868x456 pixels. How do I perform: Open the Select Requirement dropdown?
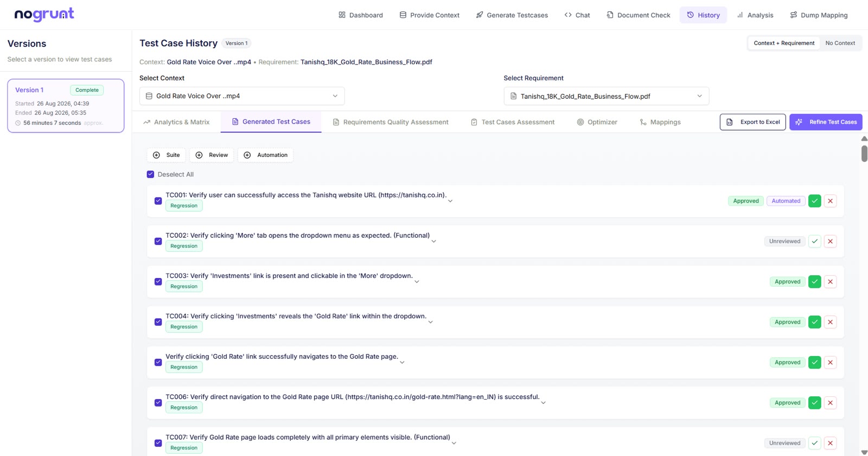(606, 96)
